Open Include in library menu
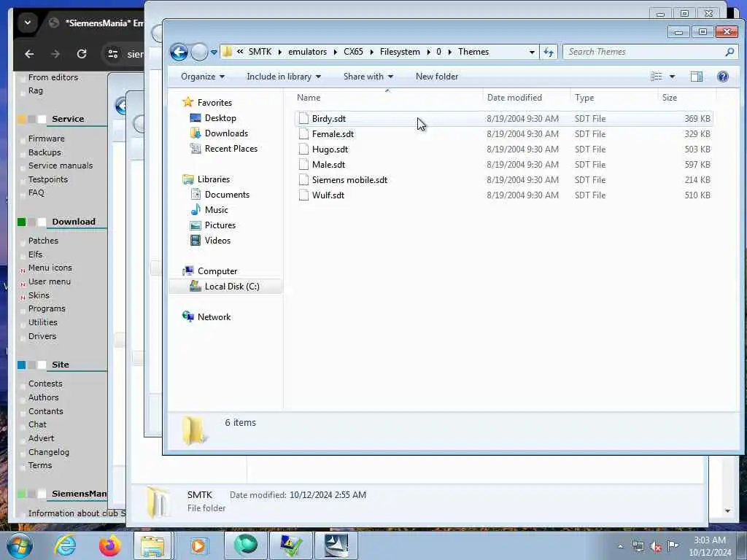 tap(284, 77)
